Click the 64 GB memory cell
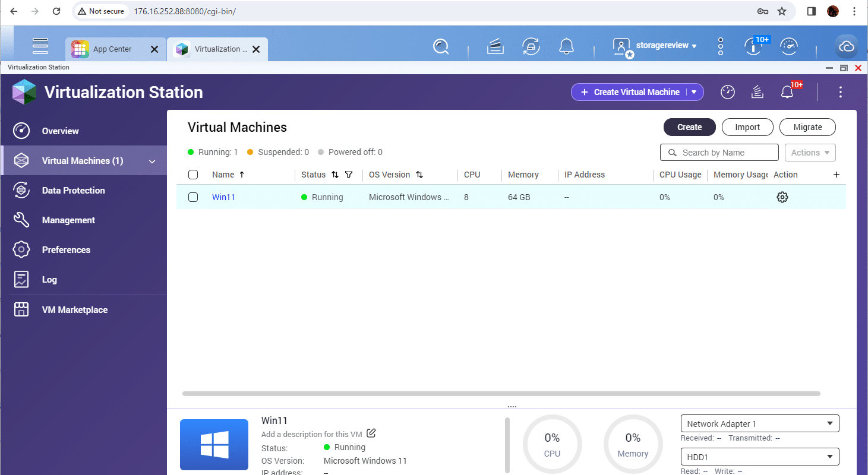Screen dimensions: 868x475 519,197
